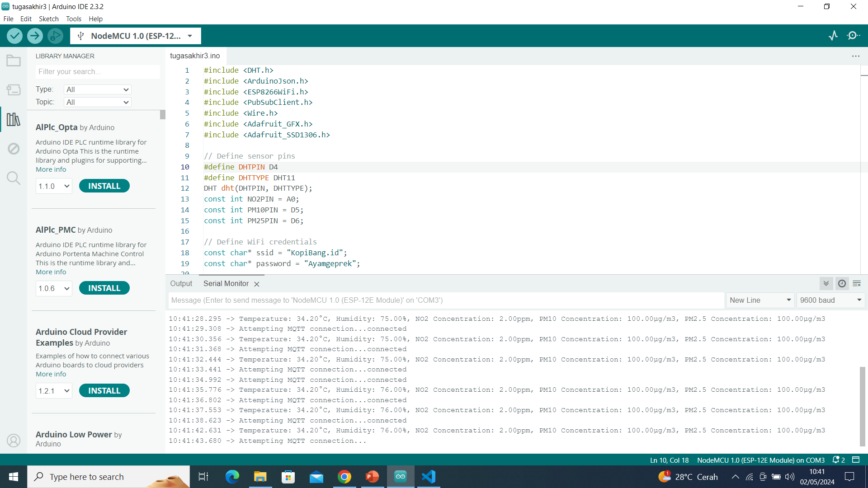This screenshot has height=488, width=868.
Task: Click the library Filter your search field
Action: click(98, 71)
